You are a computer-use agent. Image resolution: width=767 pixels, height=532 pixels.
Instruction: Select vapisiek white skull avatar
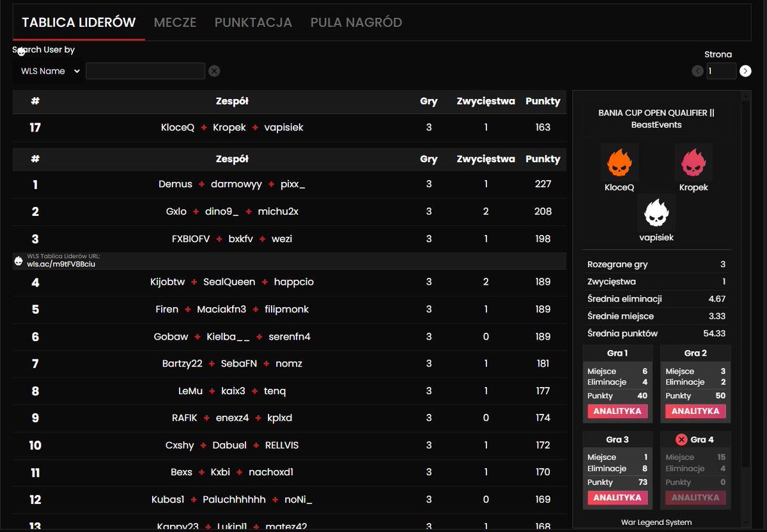[x=656, y=213]
